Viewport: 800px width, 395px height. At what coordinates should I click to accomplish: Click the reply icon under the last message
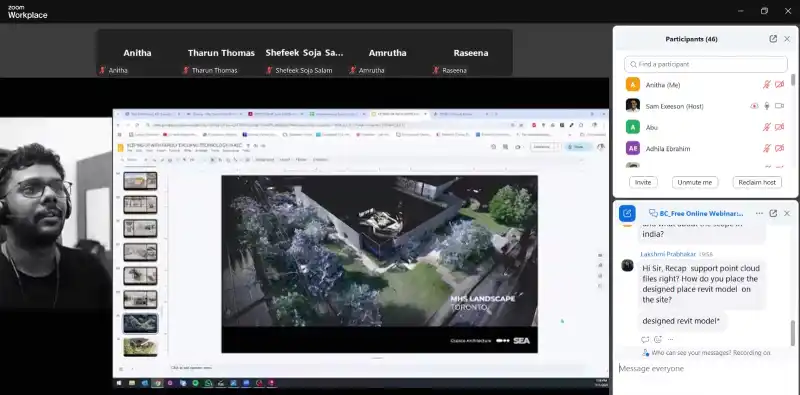(645, 339)
